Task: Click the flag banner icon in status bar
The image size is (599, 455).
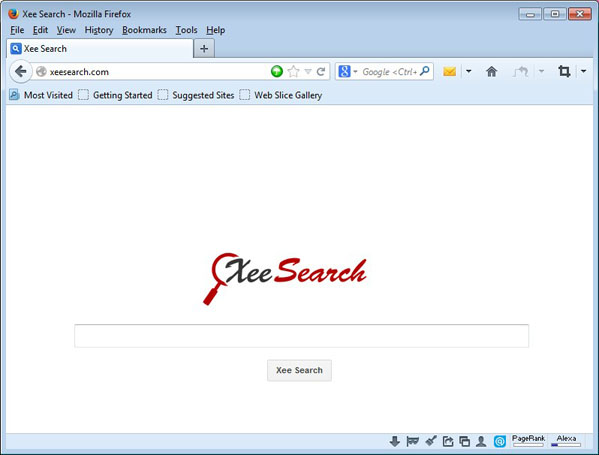Action: (413, 441)
